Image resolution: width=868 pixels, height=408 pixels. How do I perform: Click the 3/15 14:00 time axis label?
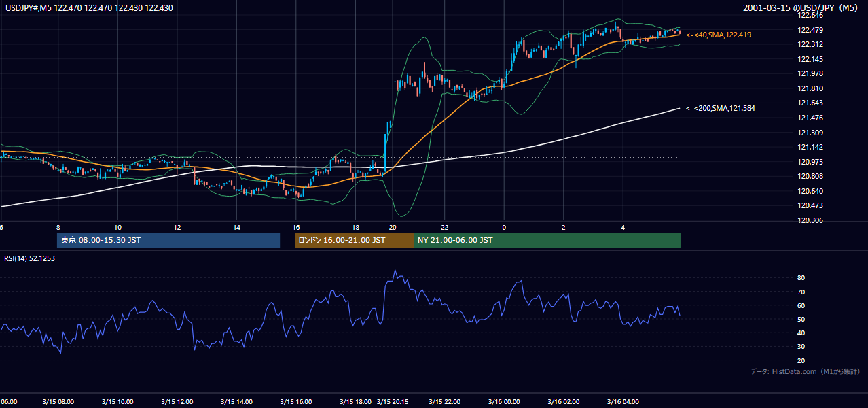(236, 401)
